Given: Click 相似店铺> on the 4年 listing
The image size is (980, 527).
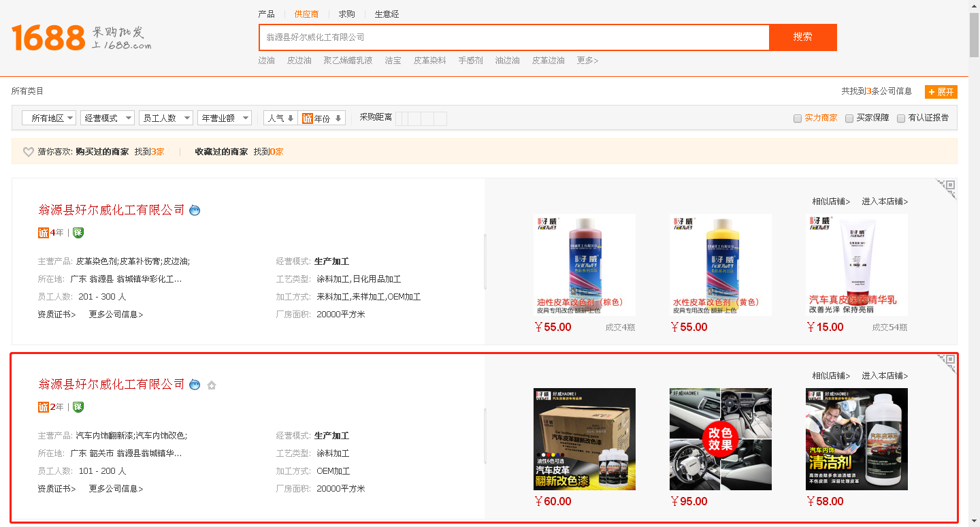Looking at the screenshot, I should click(x=831, y=202).
